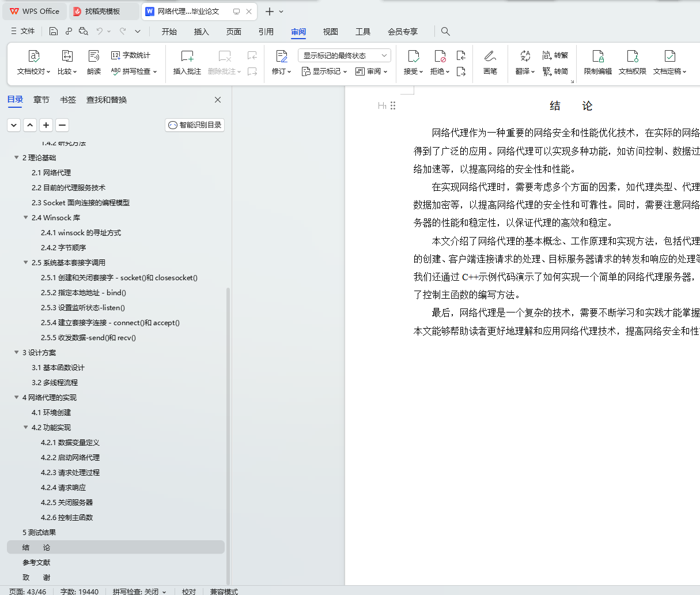Screen dimensions: 700x595
Task: Open the 文件 menu
Action: pyautogui.click(x=23, y=31)
